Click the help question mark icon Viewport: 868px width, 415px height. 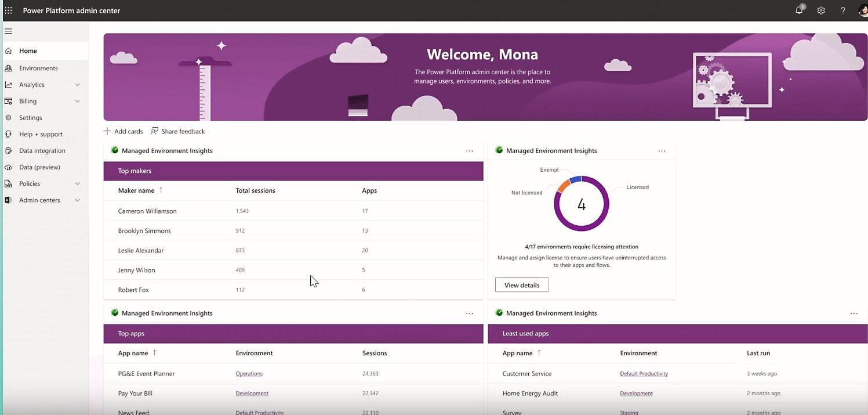click(843, 10)
